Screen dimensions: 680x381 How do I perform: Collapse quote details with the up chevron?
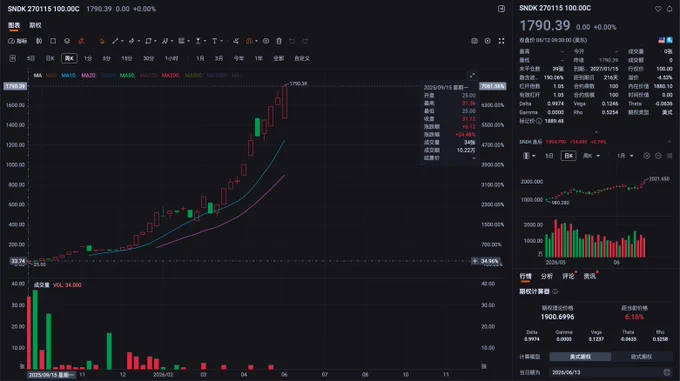[x=596, y=132]
